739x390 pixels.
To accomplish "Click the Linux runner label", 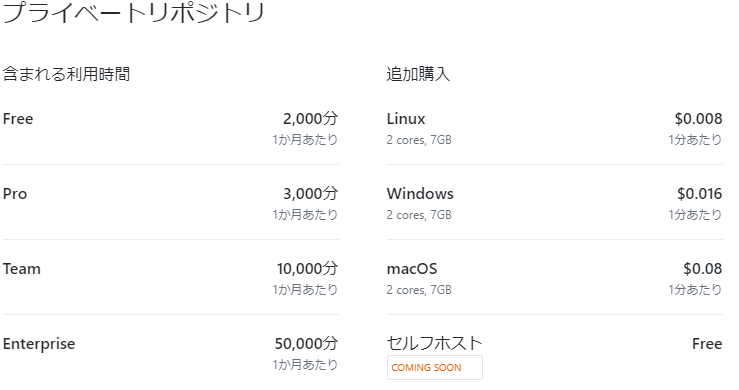I will click(406, 119).
